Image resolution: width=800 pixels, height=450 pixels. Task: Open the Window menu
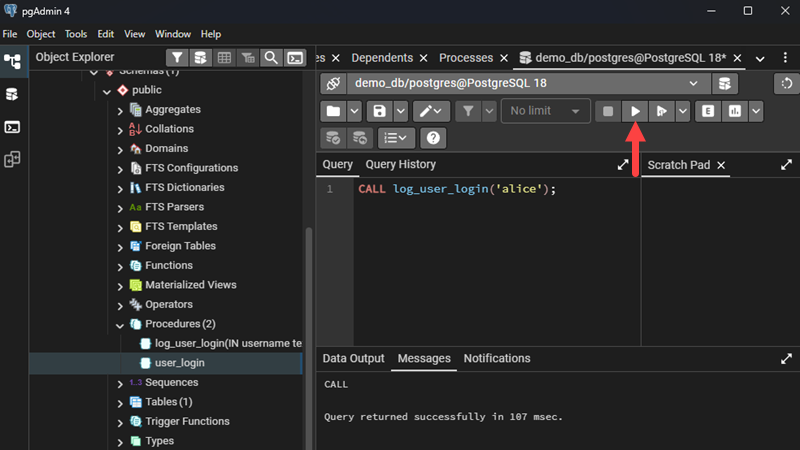coord(173,34)
